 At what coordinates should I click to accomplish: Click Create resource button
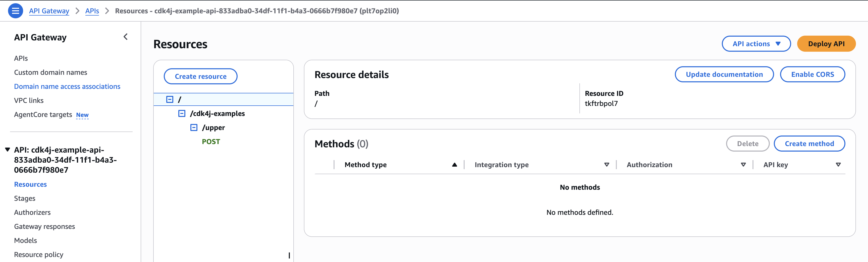pyautogui.click(x=200, y=77)
